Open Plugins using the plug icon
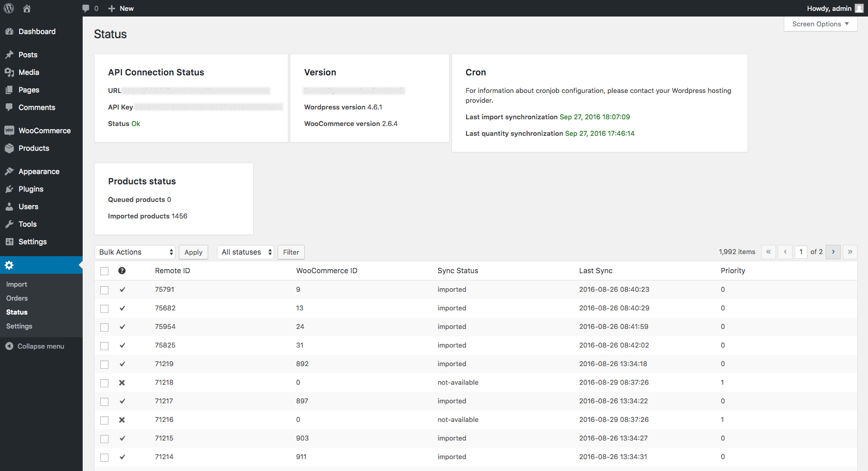Screen dimensions: 868x471 click(10, 189)
